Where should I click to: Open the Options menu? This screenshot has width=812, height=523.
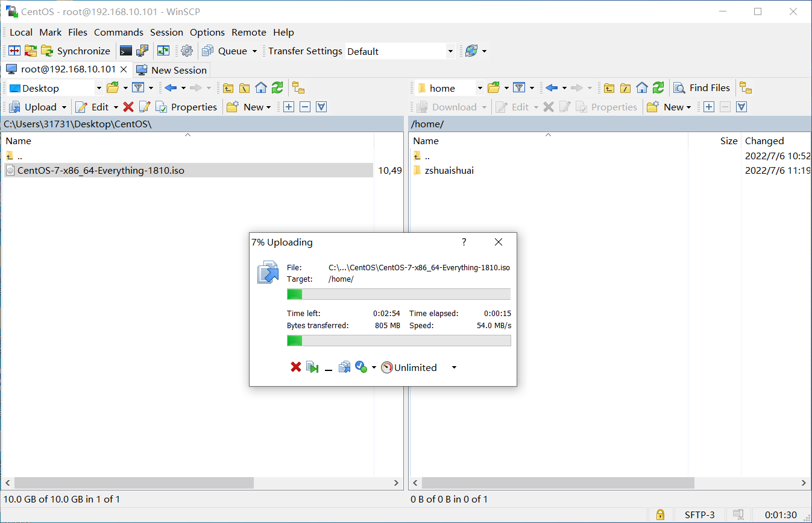(x=207, y=32)
